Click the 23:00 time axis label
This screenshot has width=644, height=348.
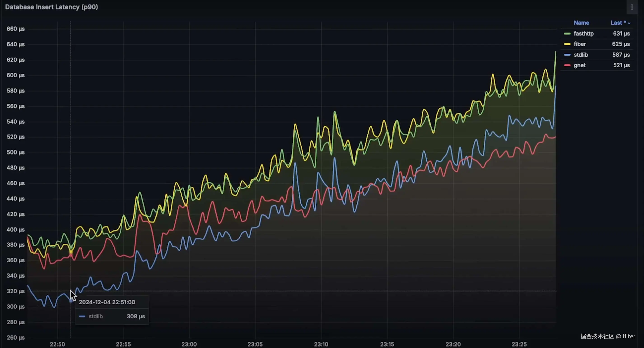pyautogui.click(x=189, y=344)
